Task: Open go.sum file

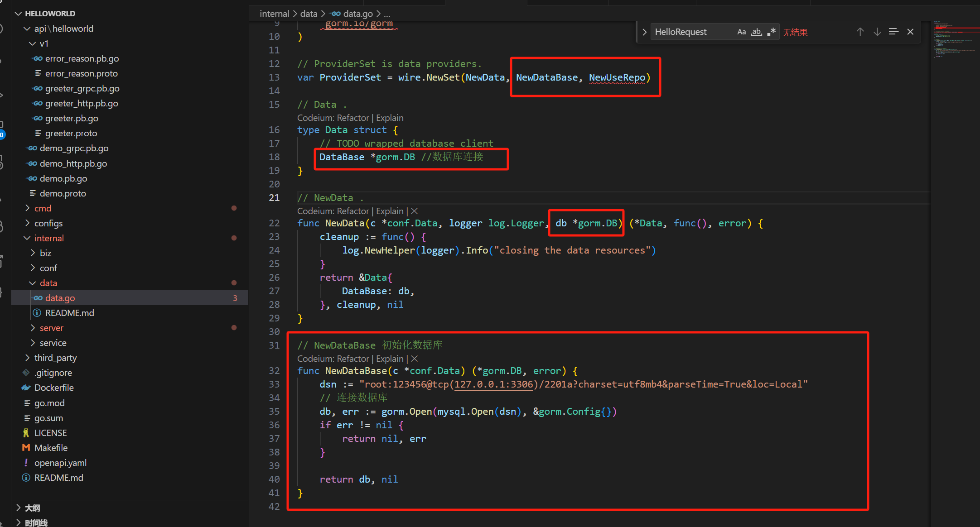Action: pyautogui.click(x=48, y=418)
